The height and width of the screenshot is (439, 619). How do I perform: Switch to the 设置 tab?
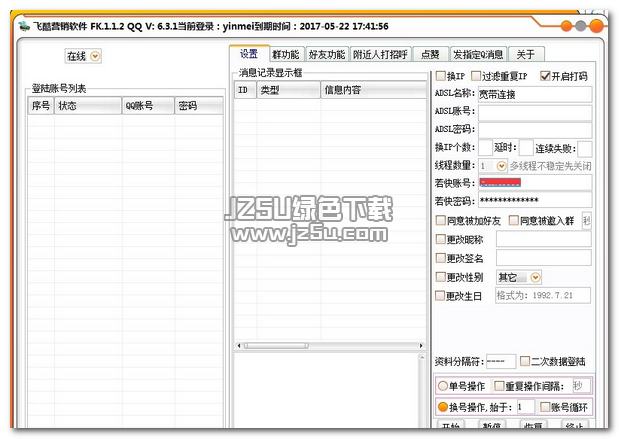249,53
